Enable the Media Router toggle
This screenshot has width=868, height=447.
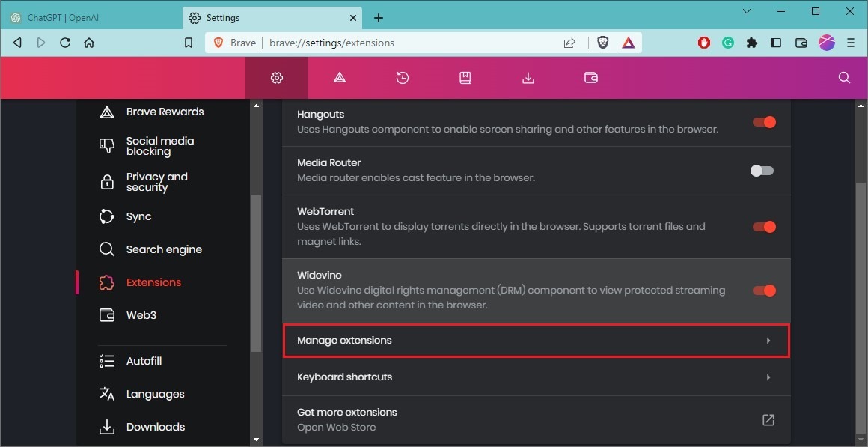point(762,170)
